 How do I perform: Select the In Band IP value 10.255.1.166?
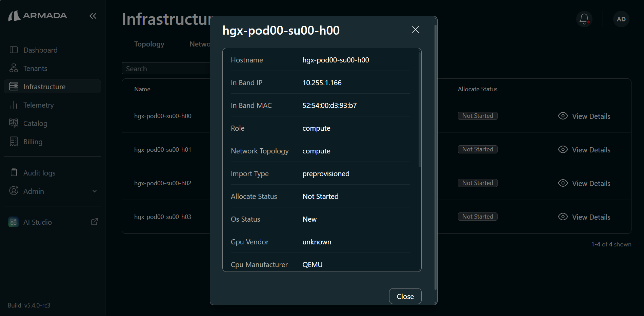[x=322, y=82]
